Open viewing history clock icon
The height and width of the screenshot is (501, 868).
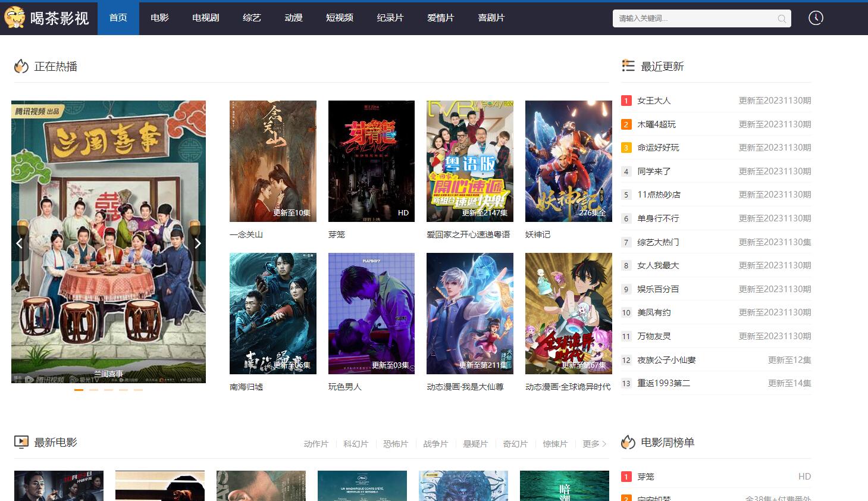click(816, 18)
